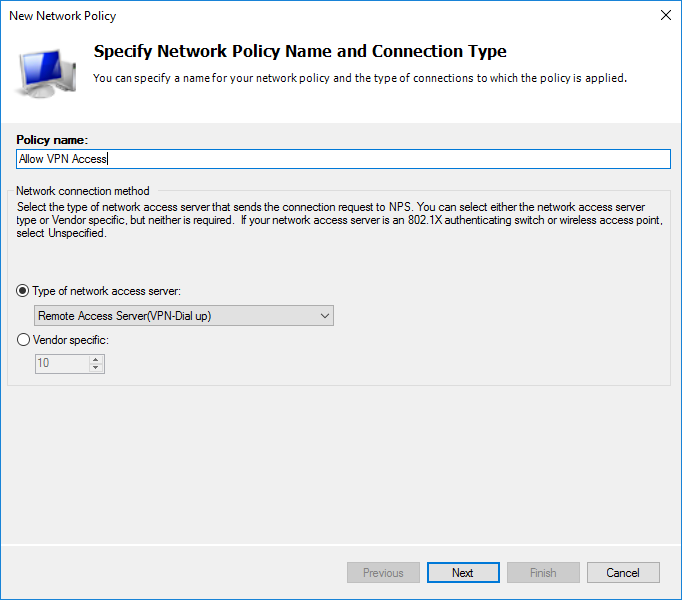Click the greyed-out Finish button

point(543,573)
